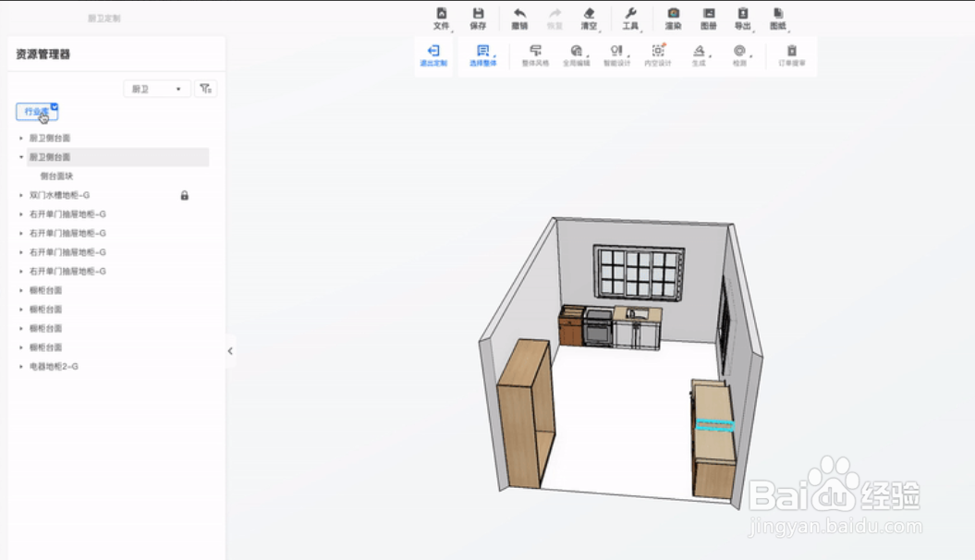The width and height of the screenshot is (975, 560).
Task: Activate the 选择整体 select-whole tool
Action: pyautogui.click(x=482, y=55)
